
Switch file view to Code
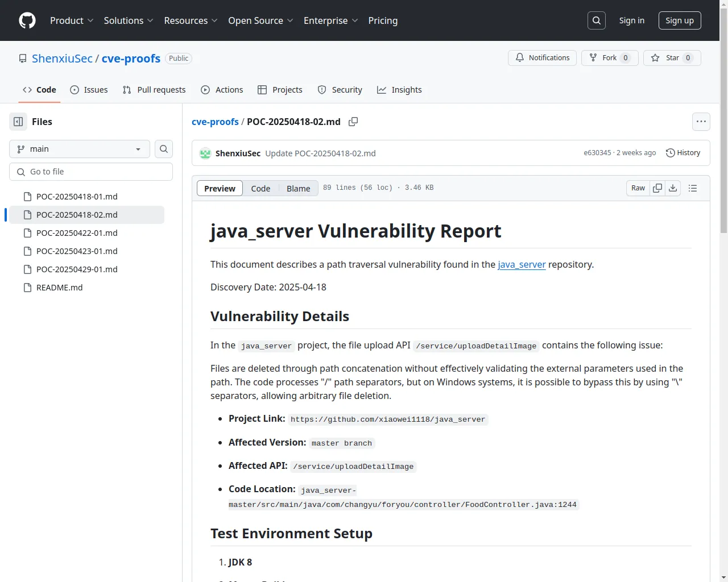(x=260, y=188)
